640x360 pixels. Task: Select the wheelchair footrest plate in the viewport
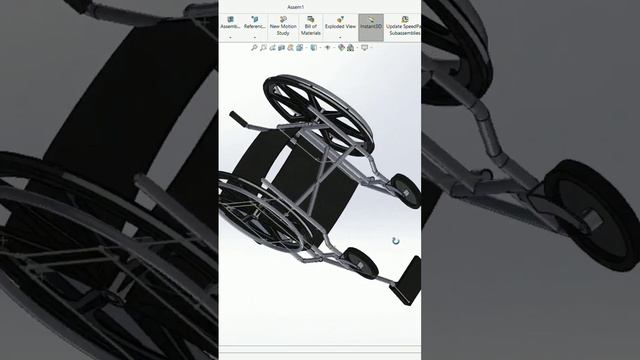coord(407,282)
